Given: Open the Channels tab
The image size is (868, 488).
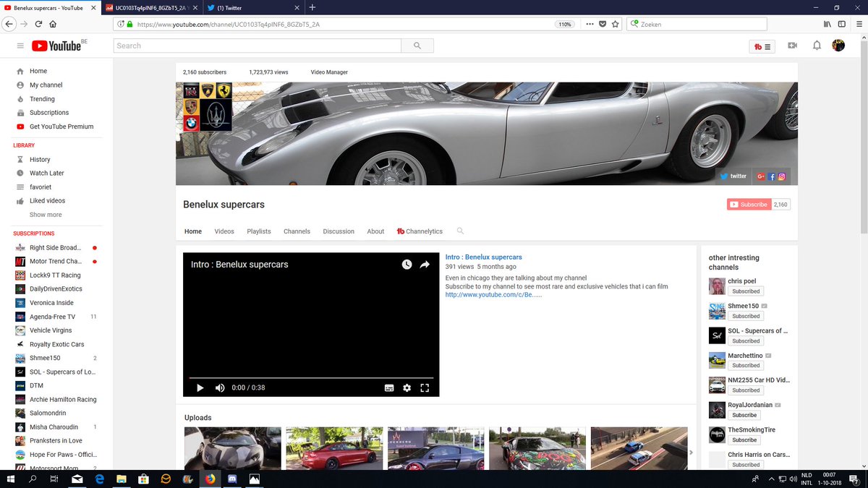Looking at the screenshot, I should pyautogui.click(x=297, y=231).
